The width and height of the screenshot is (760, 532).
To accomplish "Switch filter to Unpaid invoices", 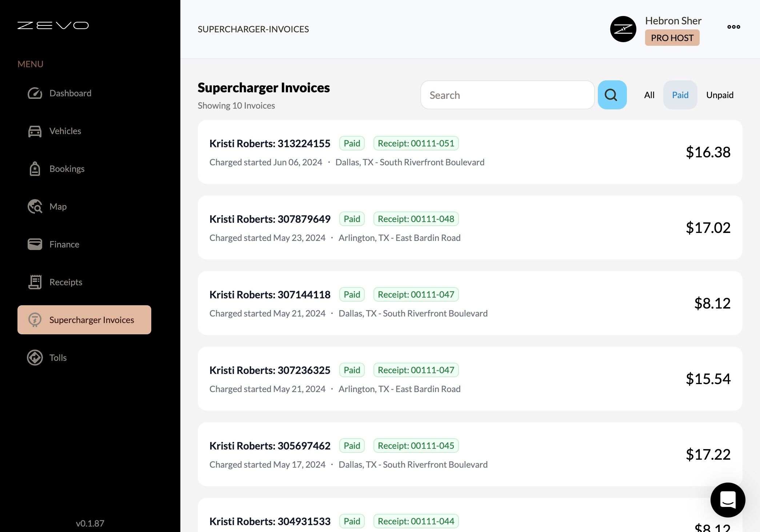I will click(720, 95).
